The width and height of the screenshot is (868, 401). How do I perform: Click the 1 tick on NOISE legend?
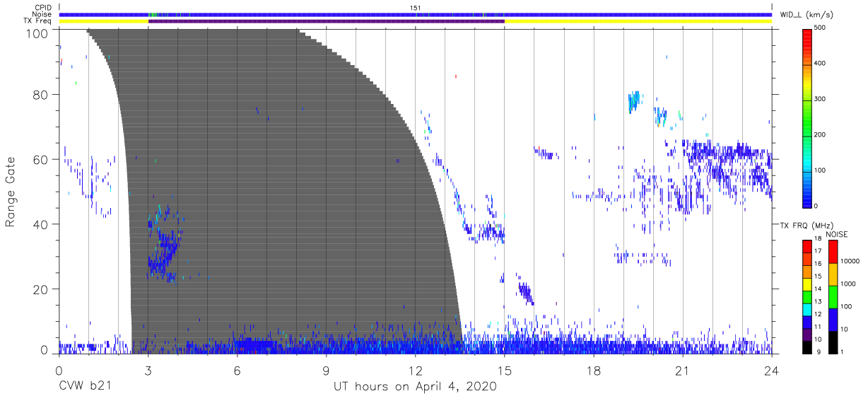tap(841, 351)
